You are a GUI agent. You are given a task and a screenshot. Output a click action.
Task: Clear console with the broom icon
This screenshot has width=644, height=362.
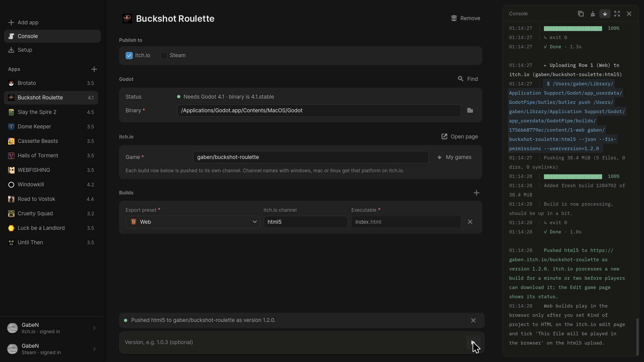[x=593, y=14]
